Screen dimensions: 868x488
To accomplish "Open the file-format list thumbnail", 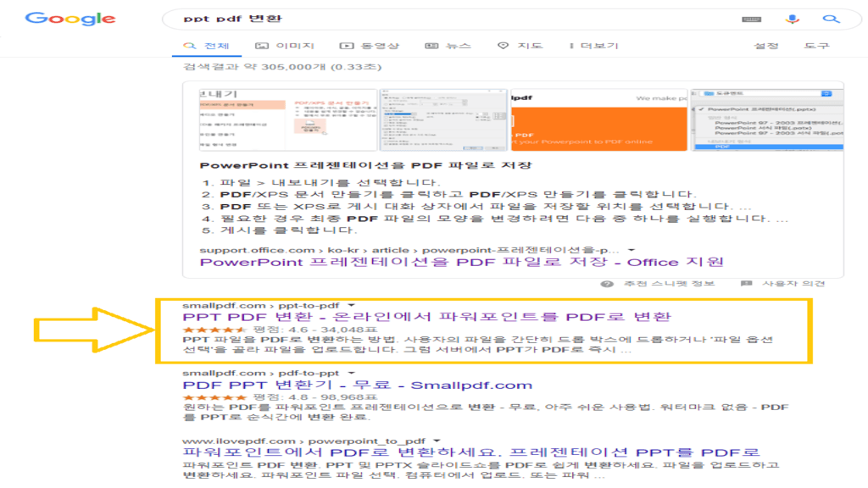I will tap(767, 119).
